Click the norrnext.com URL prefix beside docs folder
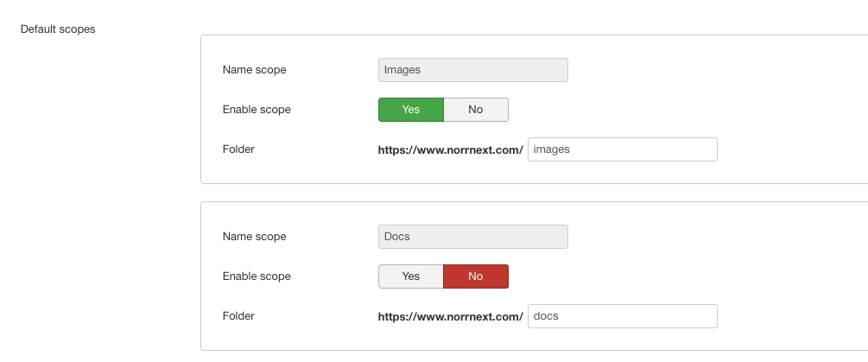Image resolution: width=868 pixels, height=362 pixels. [450, 316]
